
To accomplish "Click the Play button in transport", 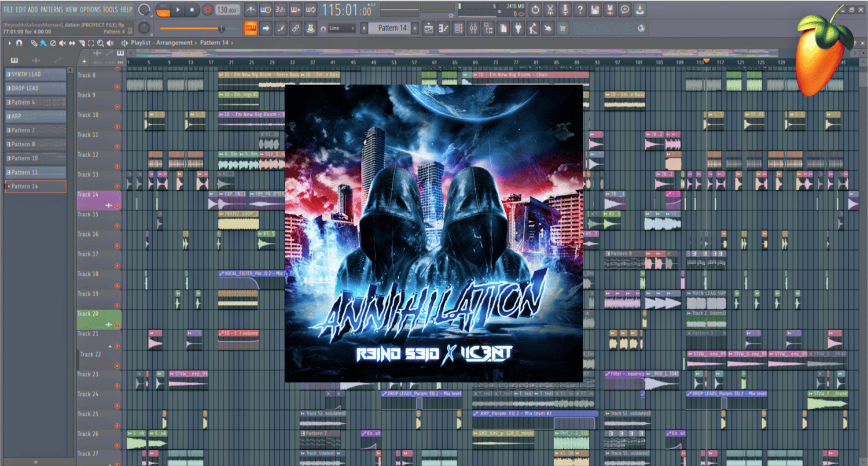I will click(x=178, y=10).
